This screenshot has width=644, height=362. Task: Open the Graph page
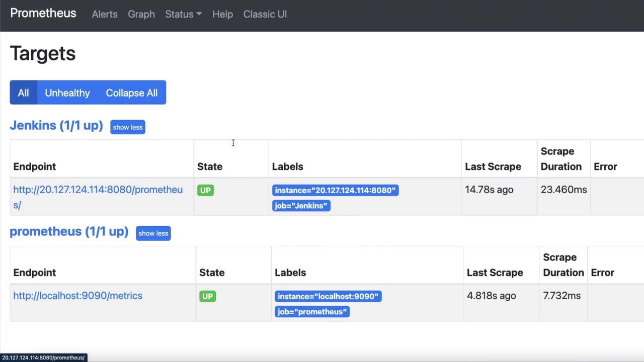tap(141, 14)
